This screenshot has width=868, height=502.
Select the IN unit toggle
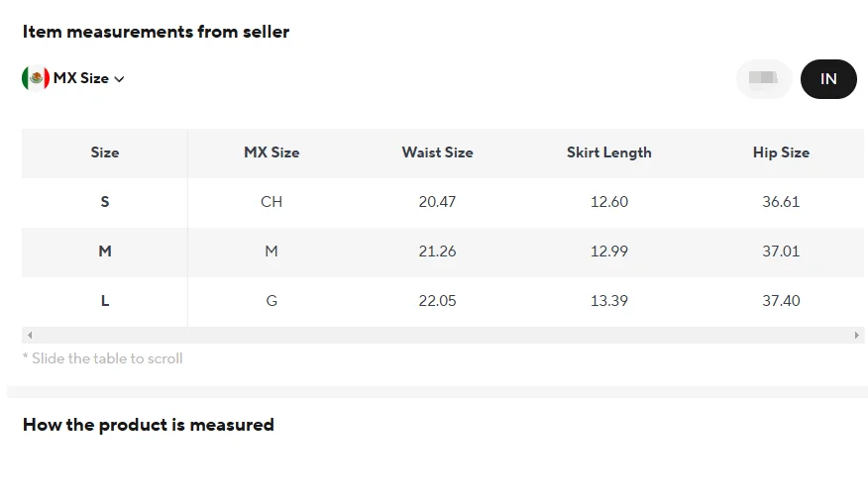(x=828, y=79)
